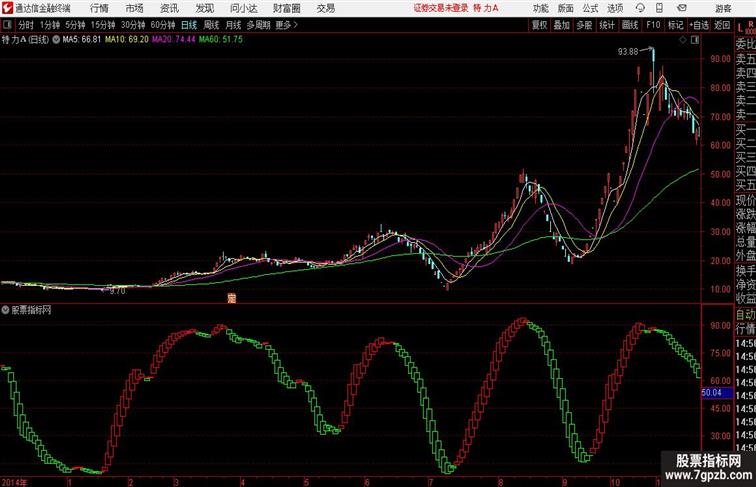This screenshot has height=487, width=756.
Task: Click the 股票指标网 sub-chart label
Action: [x=31, y=310]
